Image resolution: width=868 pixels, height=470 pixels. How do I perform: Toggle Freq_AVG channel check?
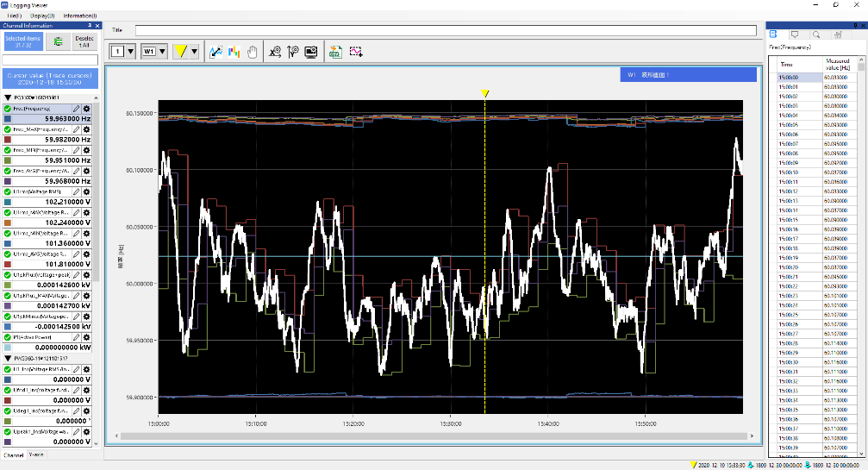coord(7,171)
